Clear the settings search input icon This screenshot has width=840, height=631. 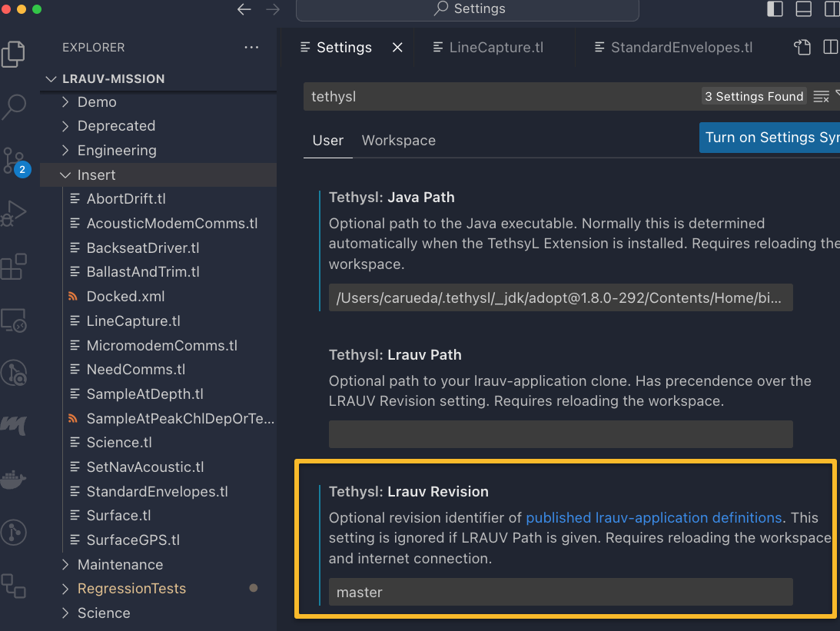[821, 97]
